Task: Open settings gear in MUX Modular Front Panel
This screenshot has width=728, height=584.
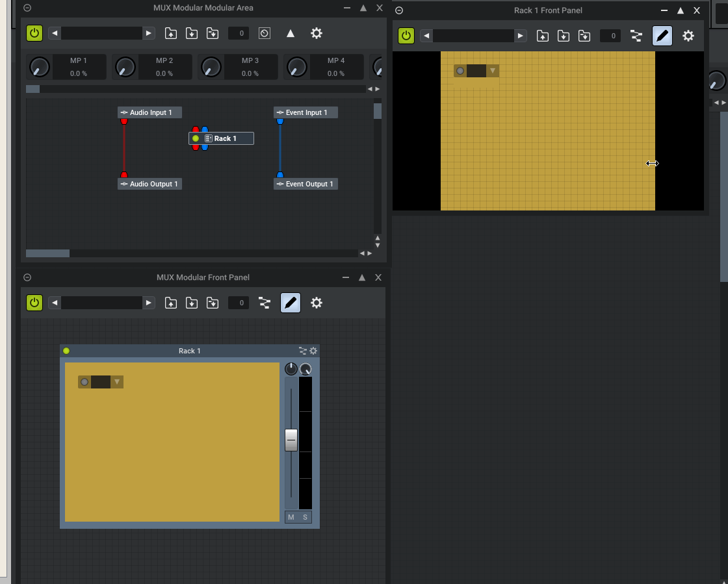Action: click(x=317, y=303)
